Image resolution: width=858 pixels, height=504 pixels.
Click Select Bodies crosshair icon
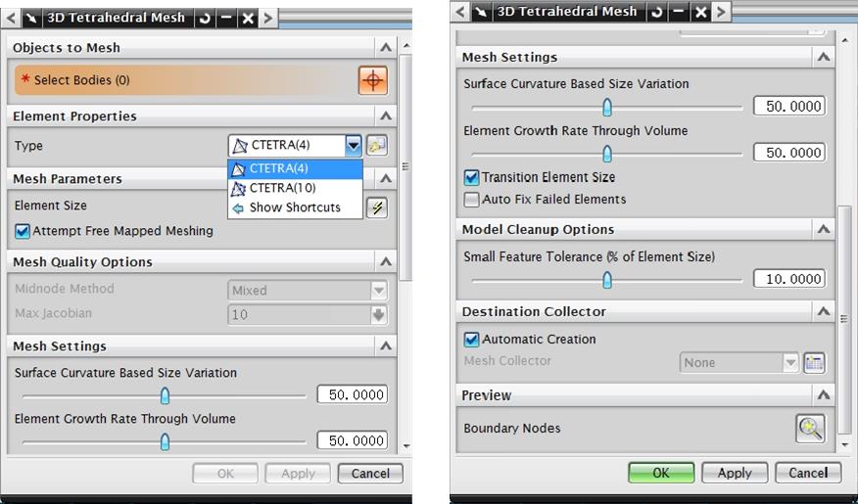click(373, 80)
